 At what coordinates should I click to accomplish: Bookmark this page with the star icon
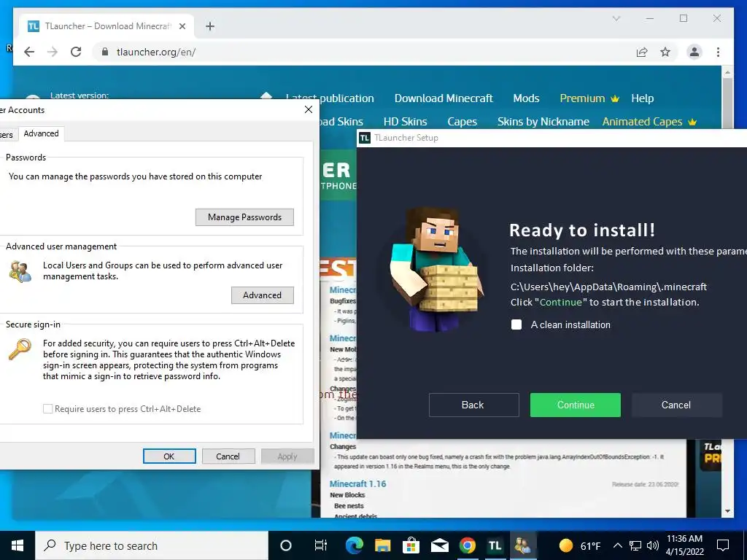[665, 52]
